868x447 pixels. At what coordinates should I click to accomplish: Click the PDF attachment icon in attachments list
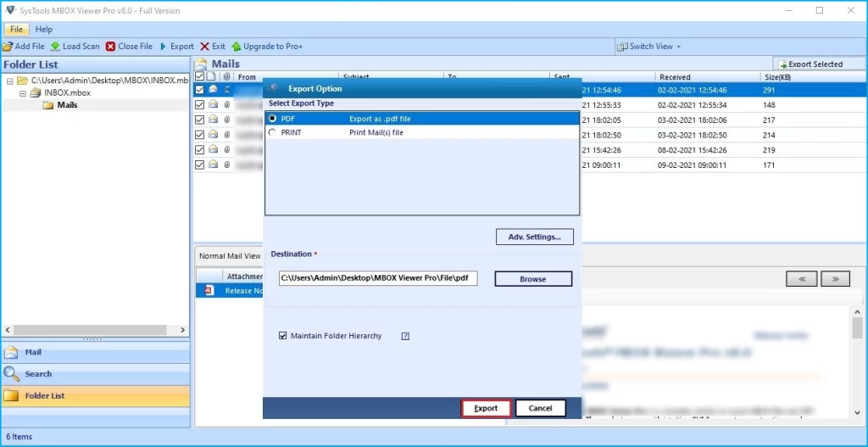click(x=209, y=290)
